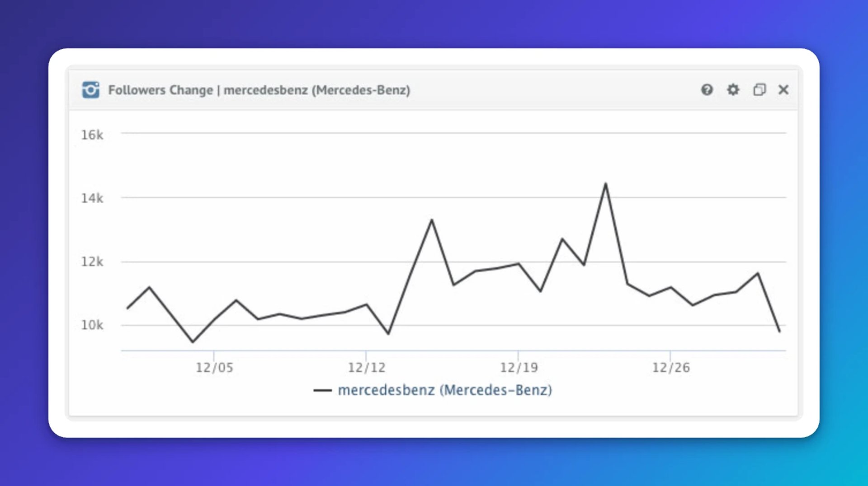Image resolution: width=868 pixels, height=486 pixels.
Task: Open the help question mark icon
Action: [707, 90]
